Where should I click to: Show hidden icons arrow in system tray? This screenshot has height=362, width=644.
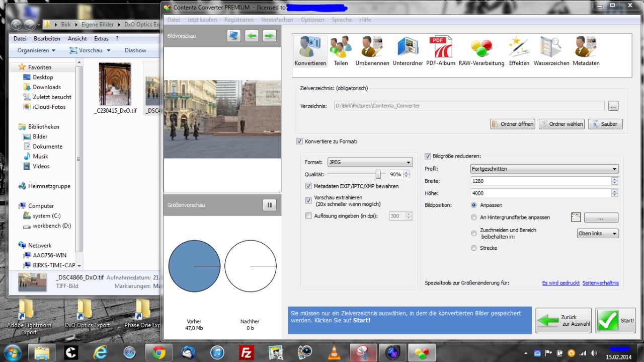tap(526, 353)
